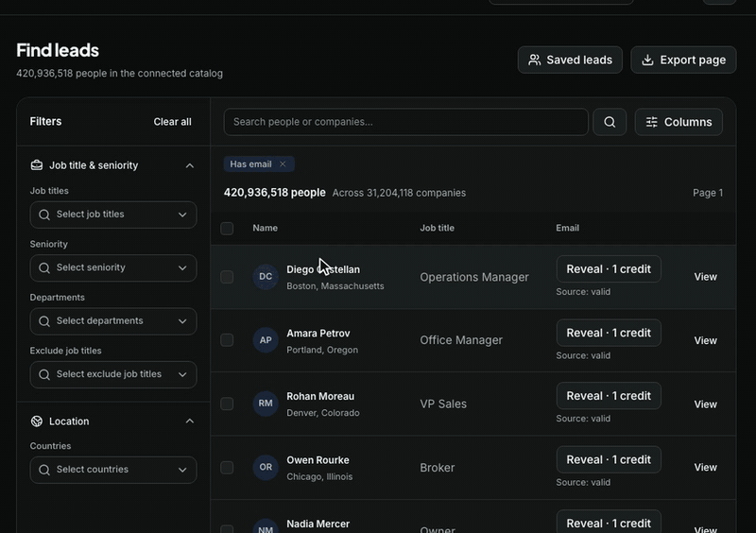Click the Nadia Mercer name
The width and height of the screenshot is (756, 533).
(x=318, y=524)
